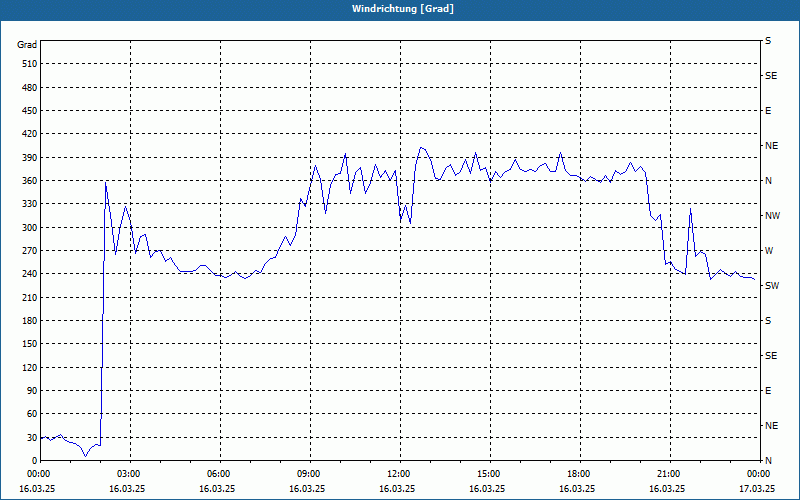Select the 450 y-axis value
Viewport: 800px width, 500px height.
[29, 111]
